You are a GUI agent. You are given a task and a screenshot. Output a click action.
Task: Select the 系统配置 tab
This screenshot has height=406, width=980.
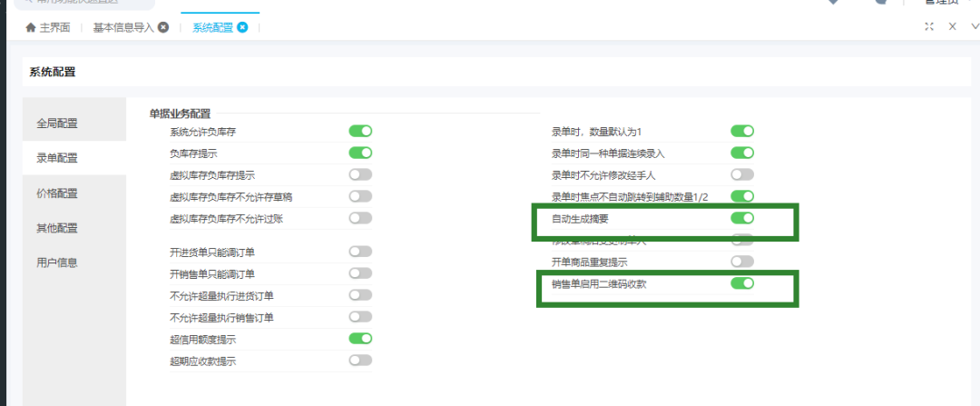212,28
